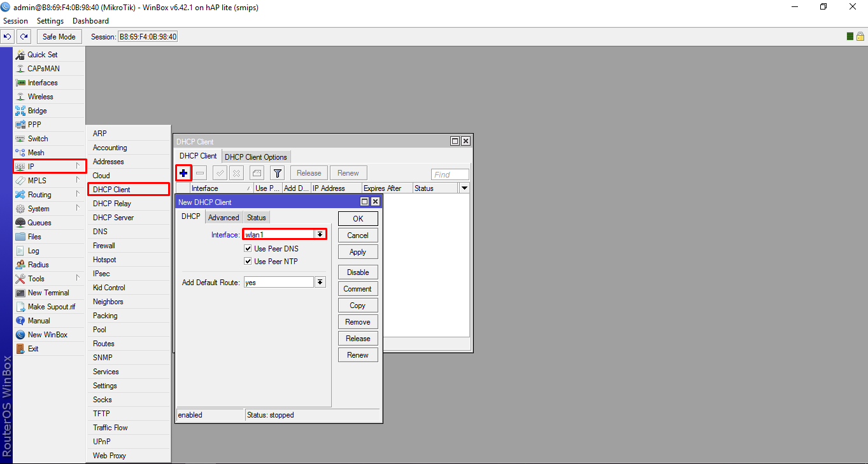Select DHCP Client in the IP submenu
The height and width of the screenshot is (464, 868).
[129, 190]
